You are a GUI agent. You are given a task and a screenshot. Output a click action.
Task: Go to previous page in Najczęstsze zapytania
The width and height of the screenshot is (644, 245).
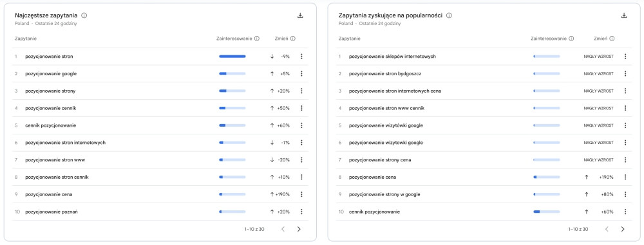tap(283, 229)
